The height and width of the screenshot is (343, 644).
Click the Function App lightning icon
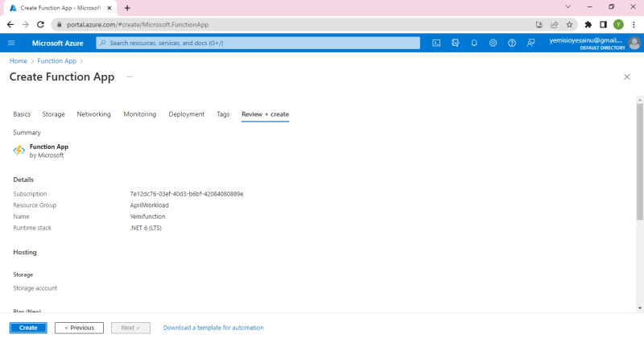19,151
